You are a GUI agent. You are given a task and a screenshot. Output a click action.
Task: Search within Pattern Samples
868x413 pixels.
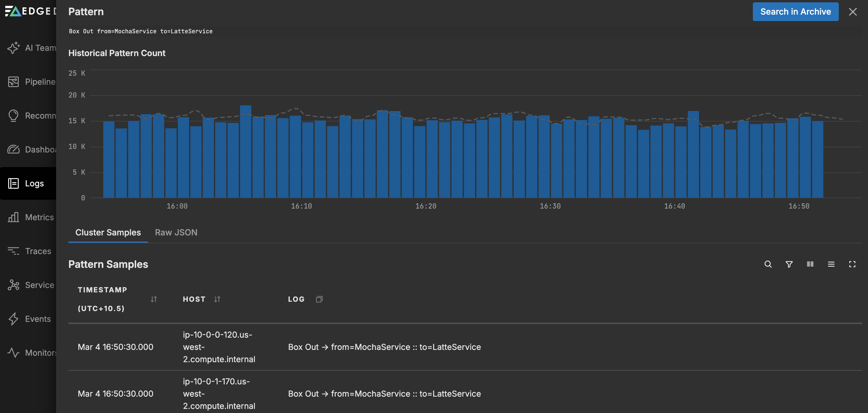pyautogui.click(x=768, y=264)
